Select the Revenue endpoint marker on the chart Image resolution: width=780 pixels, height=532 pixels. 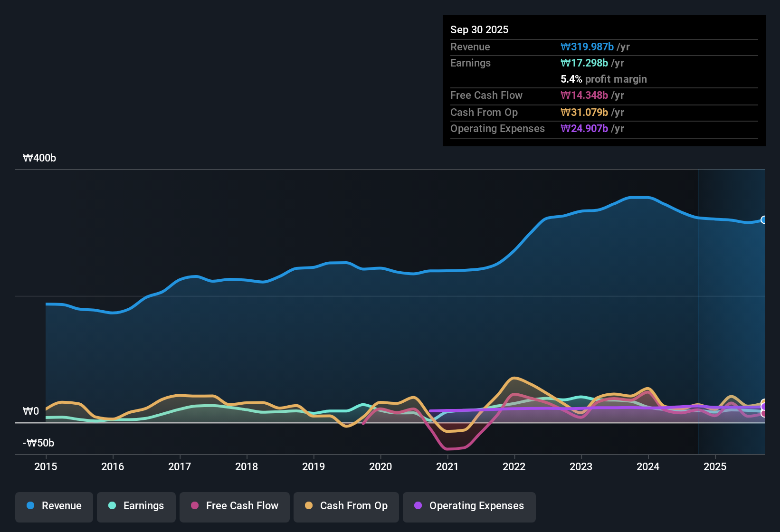pyautogui.click(x=763, y=220)
